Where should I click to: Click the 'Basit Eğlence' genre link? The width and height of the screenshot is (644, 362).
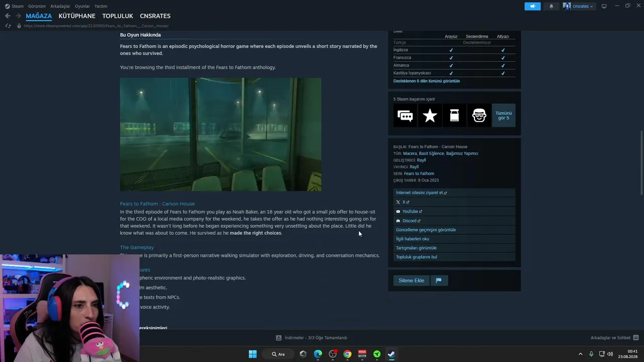tap(432, 153)
